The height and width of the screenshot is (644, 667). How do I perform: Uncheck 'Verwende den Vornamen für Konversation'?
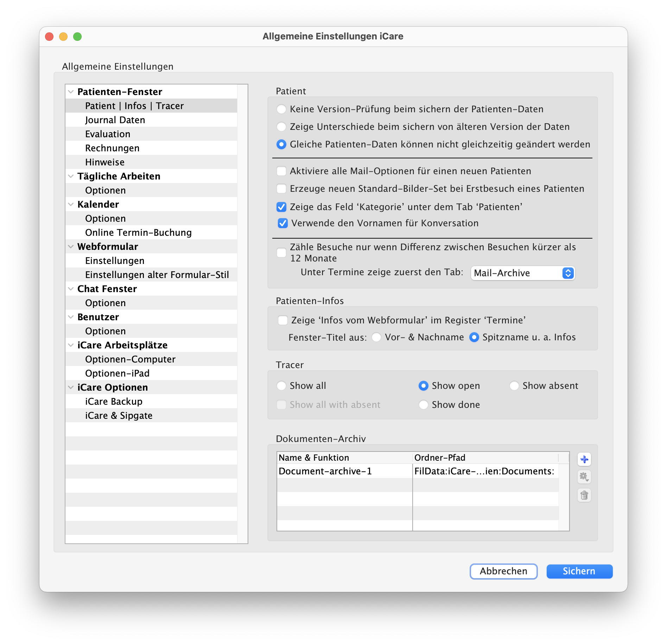pyautogui.click(x=283, y=223)
